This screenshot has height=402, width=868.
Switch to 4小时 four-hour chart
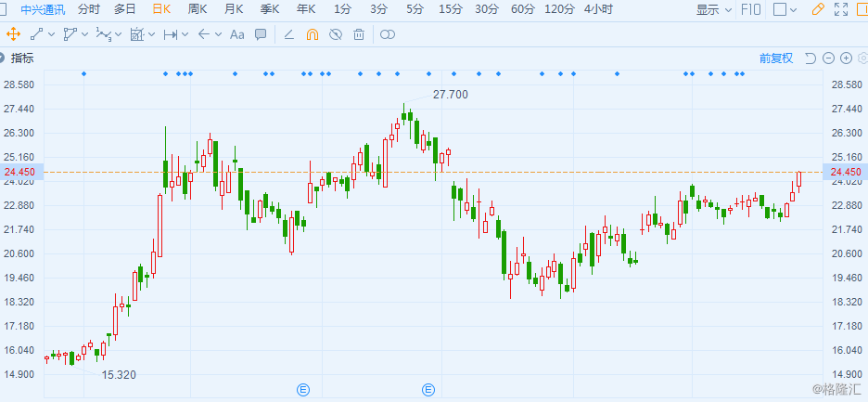(598, 9)
